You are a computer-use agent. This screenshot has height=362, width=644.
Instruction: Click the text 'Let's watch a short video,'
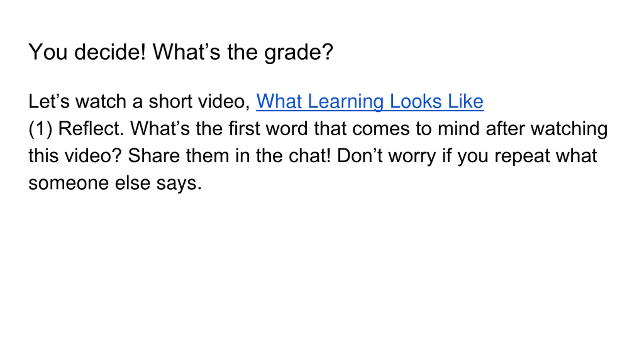[139, 101]
